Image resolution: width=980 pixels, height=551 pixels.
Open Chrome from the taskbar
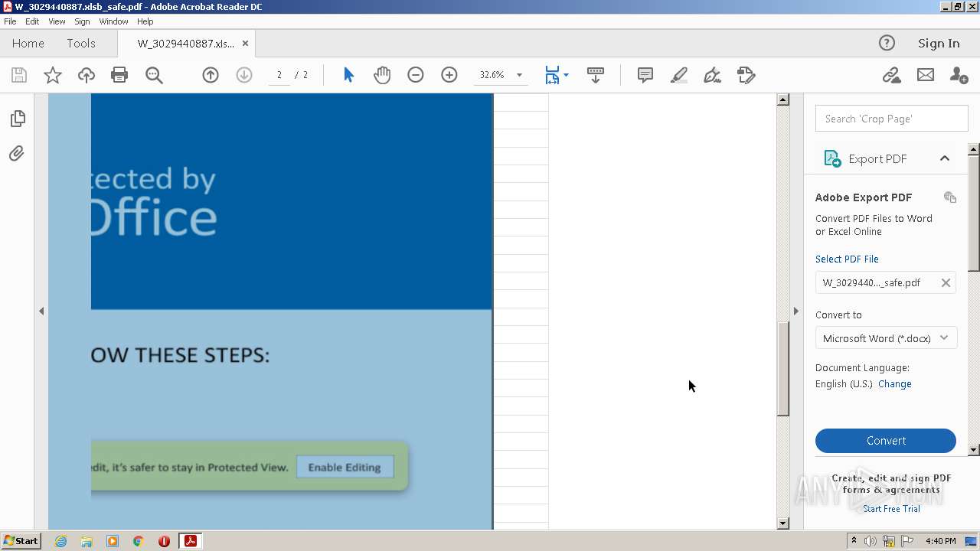point(139,541)
